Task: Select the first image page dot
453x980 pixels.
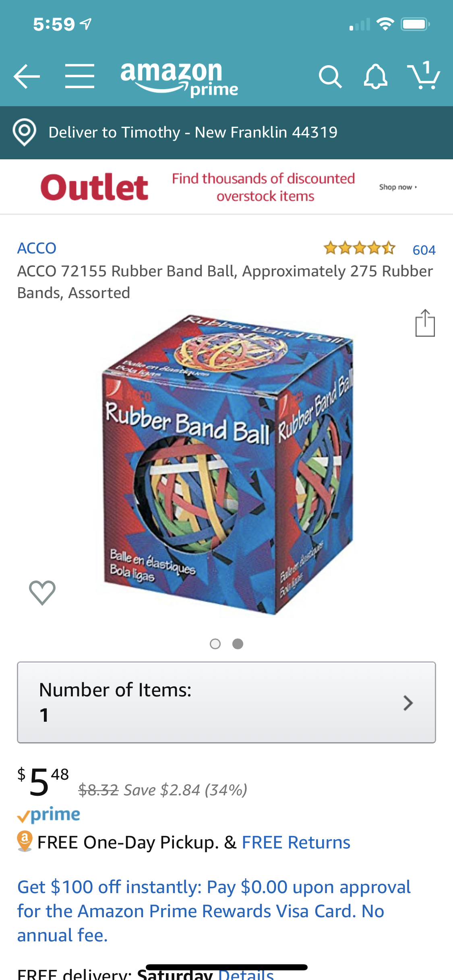Action: click(215, 644)
